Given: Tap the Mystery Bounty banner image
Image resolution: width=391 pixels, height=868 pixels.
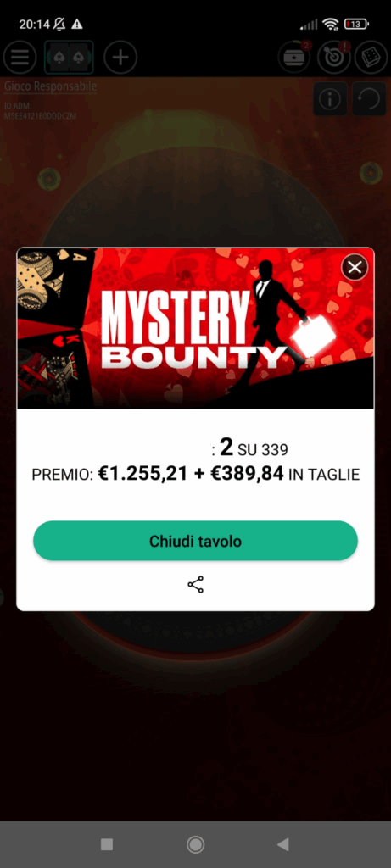Looking at the screenshot, I should [x=195, y=328].
